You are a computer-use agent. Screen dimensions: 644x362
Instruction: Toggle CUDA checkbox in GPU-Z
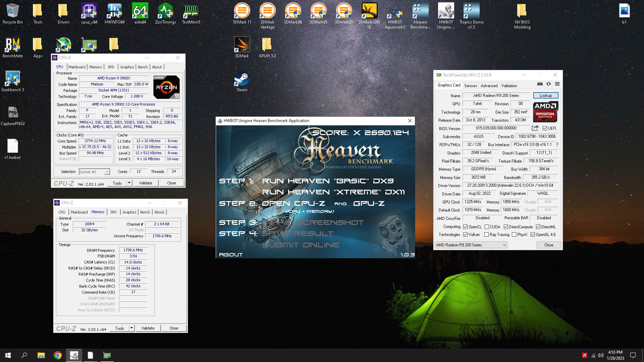pos(487,227)
